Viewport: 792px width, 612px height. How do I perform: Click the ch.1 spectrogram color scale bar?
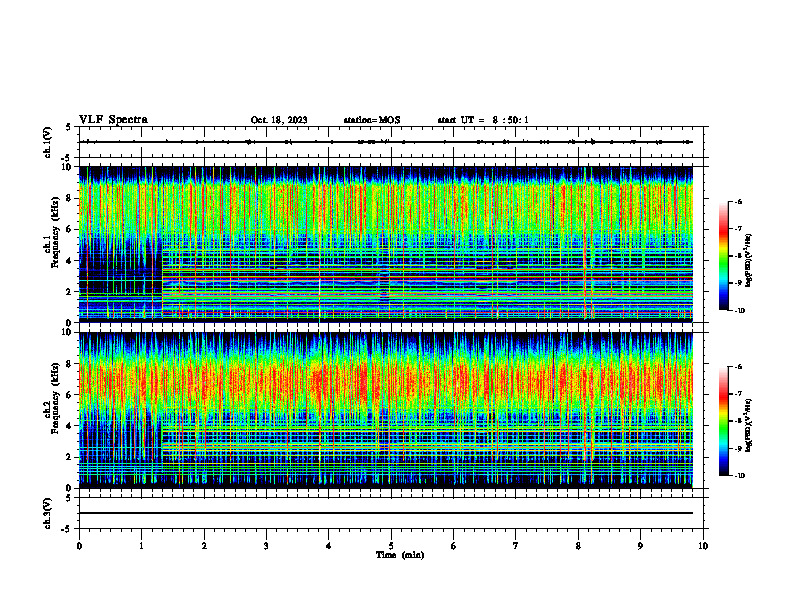(x=723, y=256)
